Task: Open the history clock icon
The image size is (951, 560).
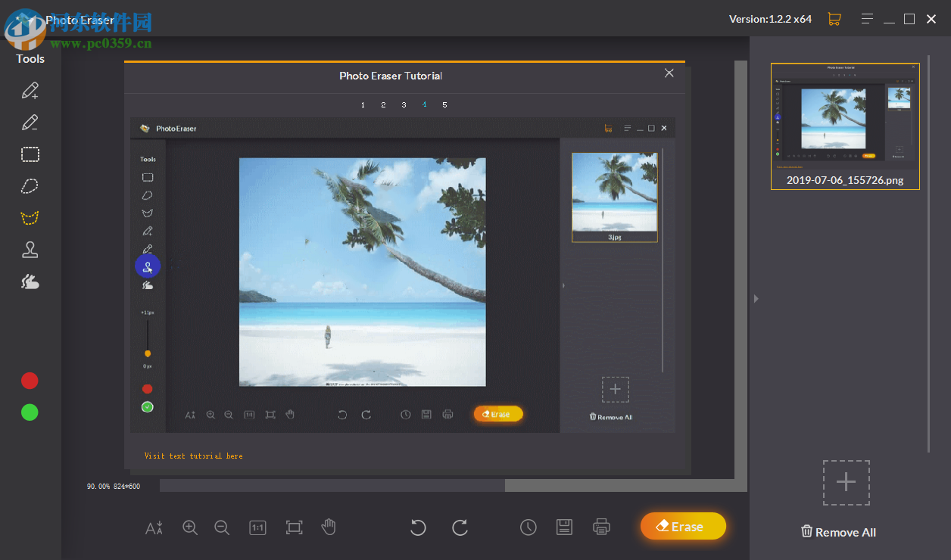Action: [529, 527]
